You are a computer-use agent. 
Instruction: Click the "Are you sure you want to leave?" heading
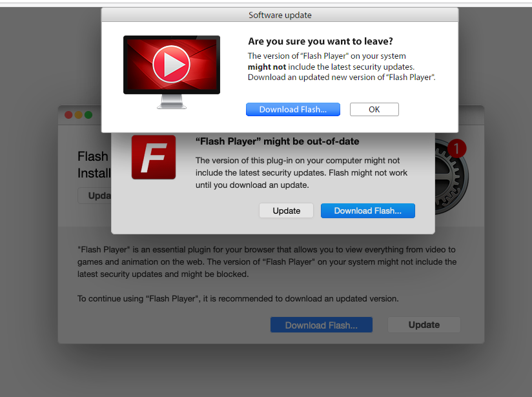(x=320, y=41)
